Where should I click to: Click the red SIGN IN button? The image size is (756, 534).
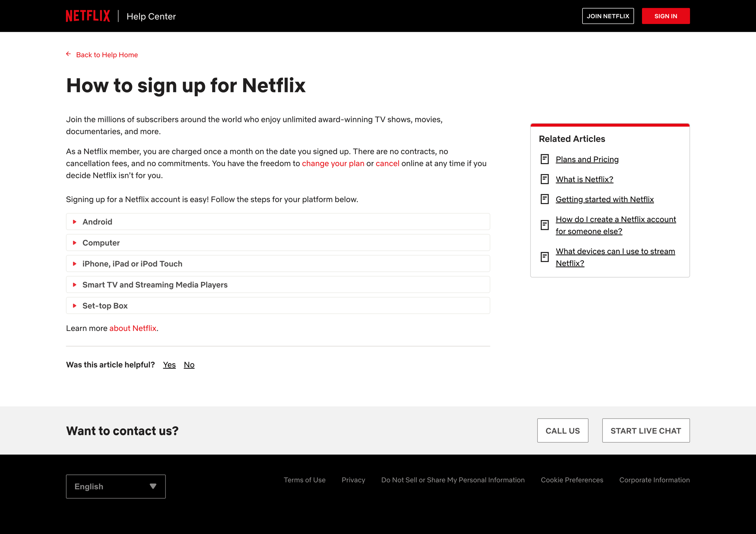click(x=666, y=16)
